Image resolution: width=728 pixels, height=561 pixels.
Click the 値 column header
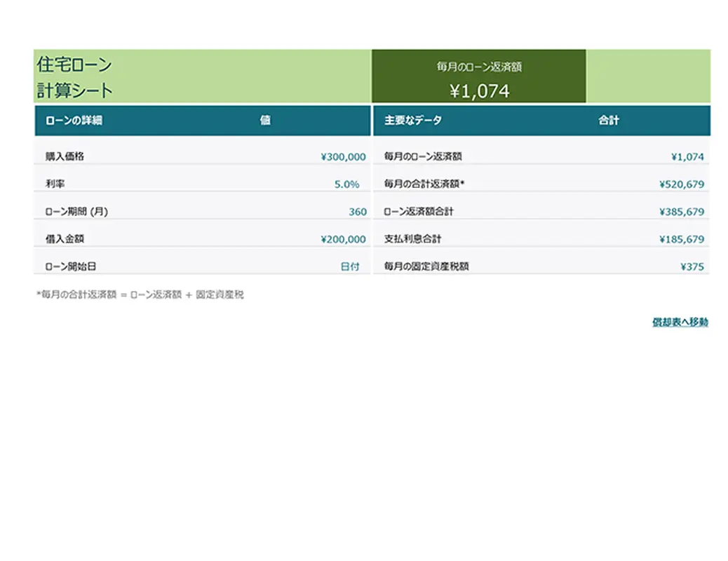[265, 121]
